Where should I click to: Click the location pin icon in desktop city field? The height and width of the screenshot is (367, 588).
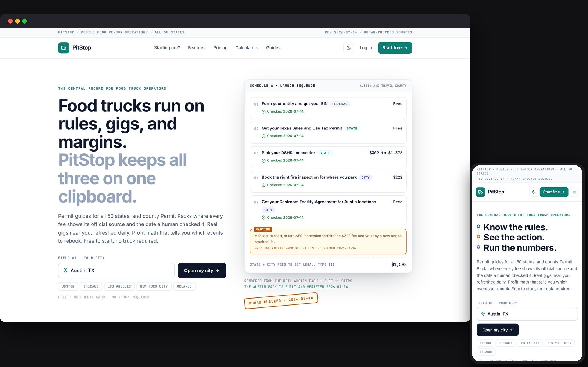pyautogui.click(x=65, y=270)
